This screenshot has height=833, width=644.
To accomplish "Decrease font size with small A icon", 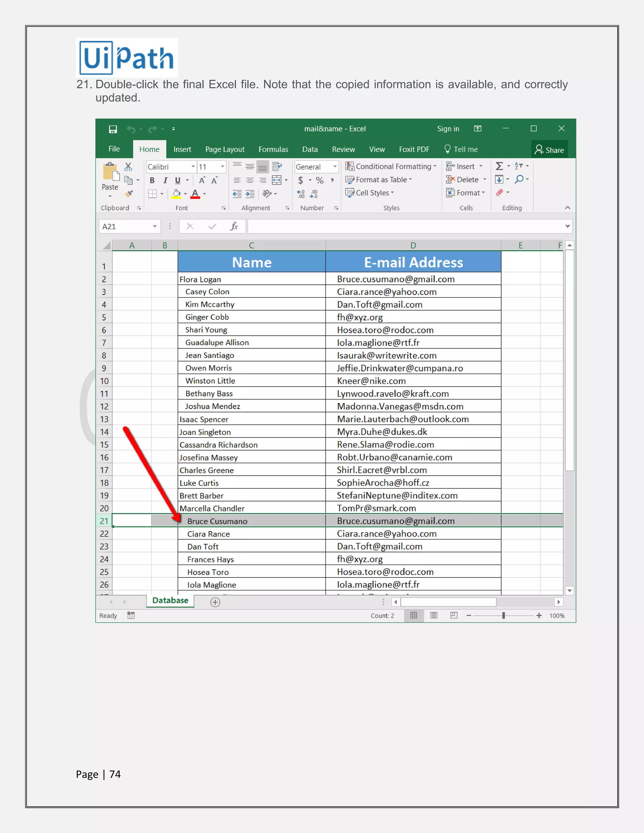I will tap(215, 180).
